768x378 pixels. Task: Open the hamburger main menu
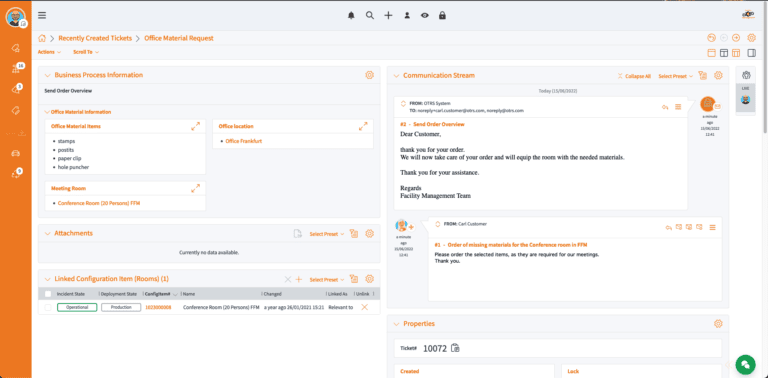pos(42,15)
